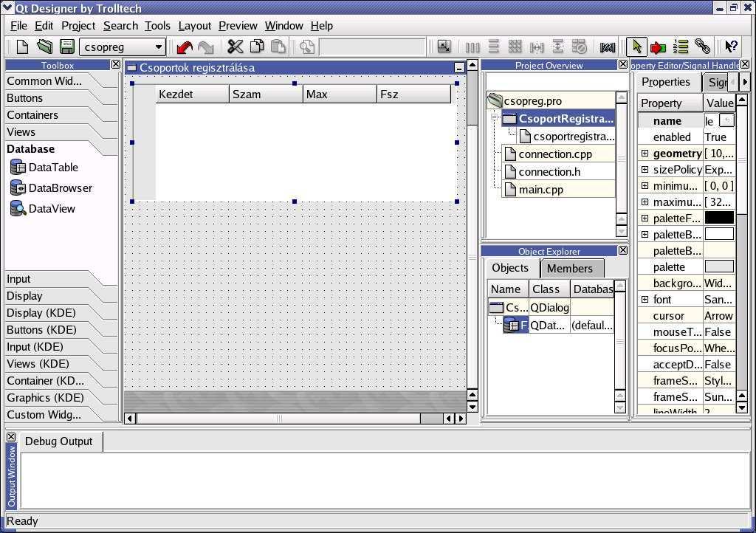Viewport: 756px width, 533px height.
Task: Switch to the Members tab
Action: point(572,269)
